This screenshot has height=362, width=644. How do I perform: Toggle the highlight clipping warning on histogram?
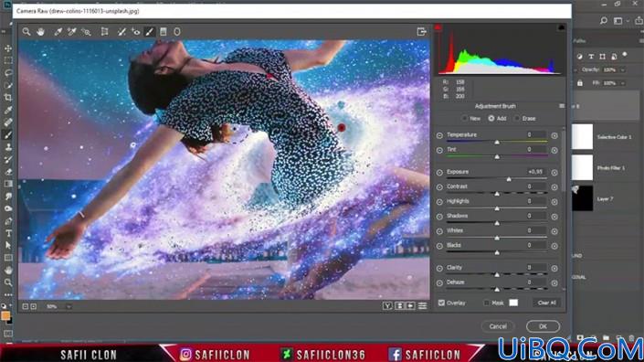tap(561, 27)
